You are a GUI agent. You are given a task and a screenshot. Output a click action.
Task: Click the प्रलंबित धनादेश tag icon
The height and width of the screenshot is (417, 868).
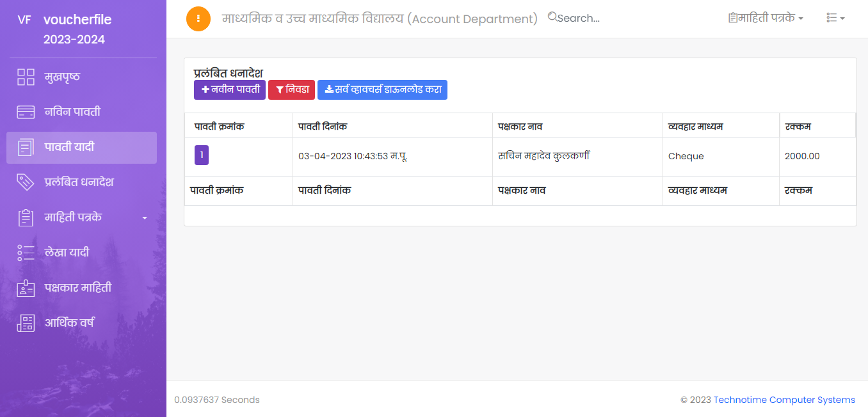[x=26, y=182]
